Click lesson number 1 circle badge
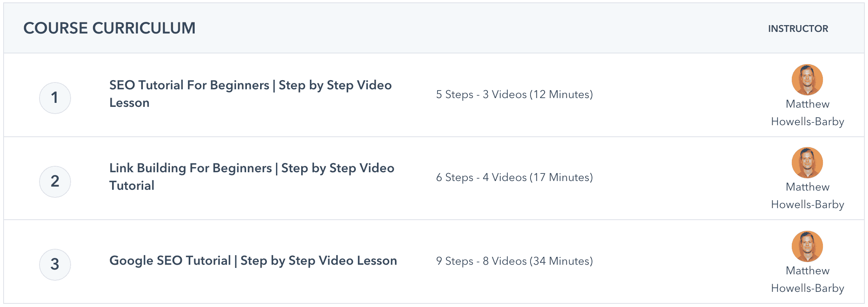The height and width of the screenshot is (307, 868). (55, 98)
